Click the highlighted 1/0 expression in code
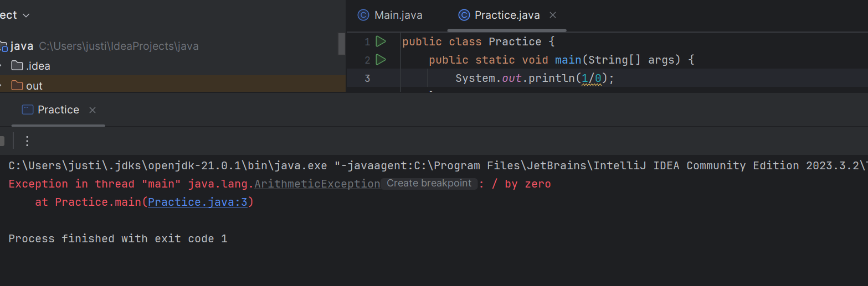Screen dimensions: 868x286 (x=591, y=79)
